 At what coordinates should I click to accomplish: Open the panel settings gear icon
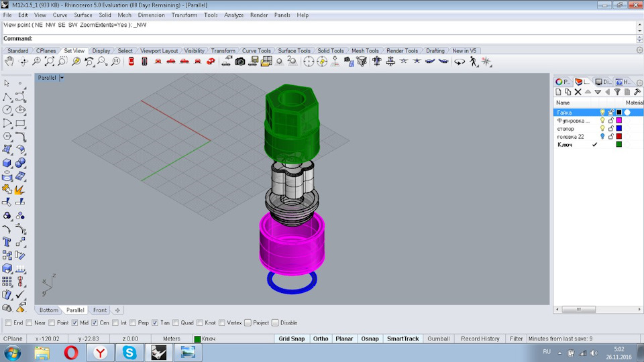(639, 82)
